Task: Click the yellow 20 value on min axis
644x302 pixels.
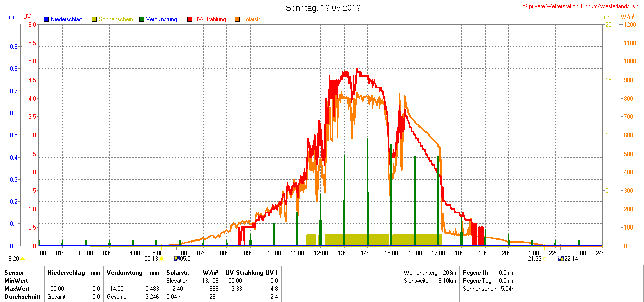Action: [608, 24]
